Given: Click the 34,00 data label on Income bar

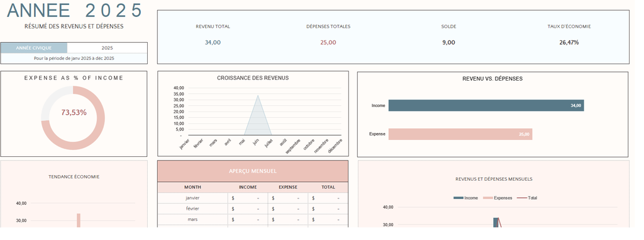Looking at the screenshot, I should tap(576, 106).
